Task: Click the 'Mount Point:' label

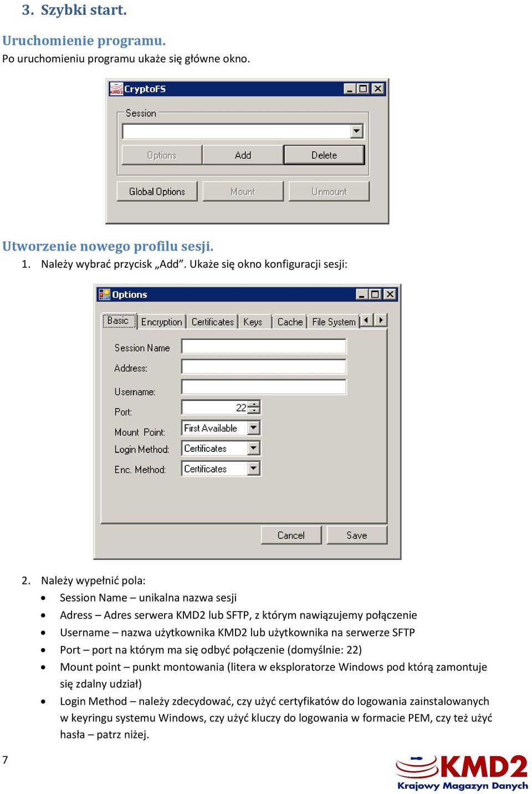Action: 140,432
